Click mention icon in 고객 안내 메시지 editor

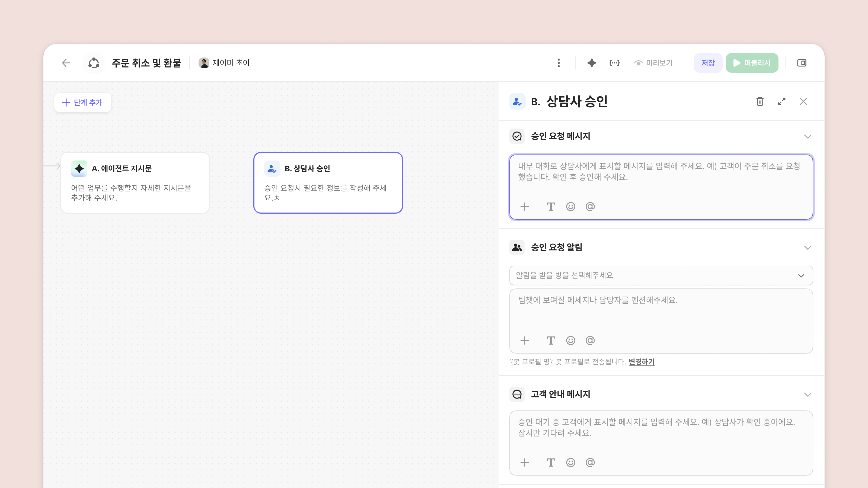pos(590,463)
